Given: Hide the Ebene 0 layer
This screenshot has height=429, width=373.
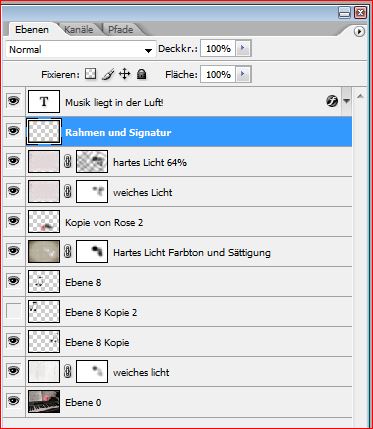Looking at the screenshot, I should click(x=13, y=400).
